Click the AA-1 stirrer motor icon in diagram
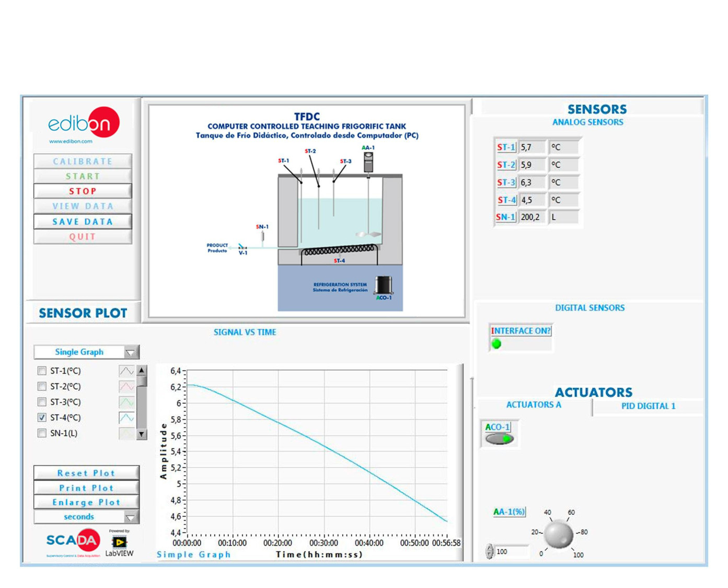The width and height of the screenshot is (728, 588). point(368,162)
